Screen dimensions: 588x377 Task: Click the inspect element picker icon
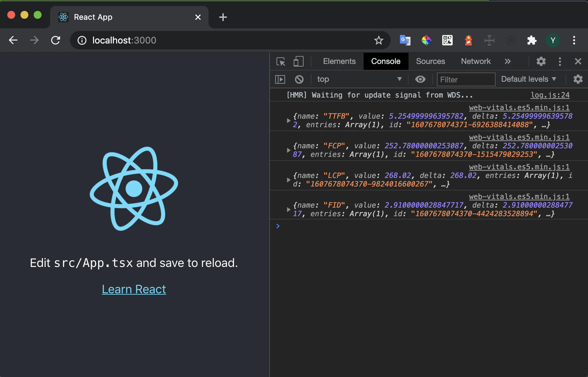click(281, 62)
